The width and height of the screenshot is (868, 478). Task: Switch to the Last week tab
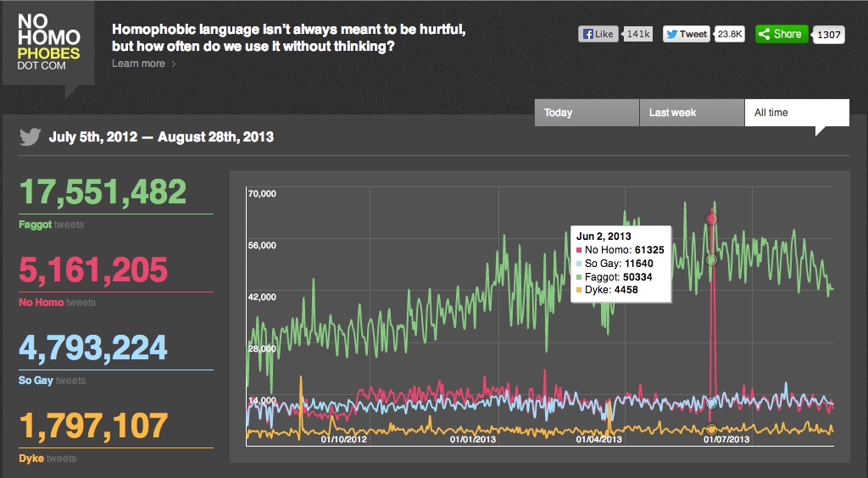[692, 113]
